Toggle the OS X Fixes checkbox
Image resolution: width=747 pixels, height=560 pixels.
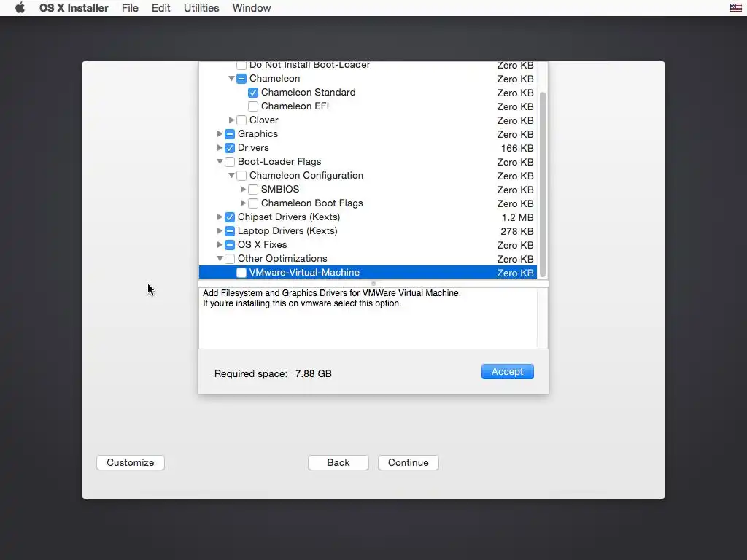[230, 245]
